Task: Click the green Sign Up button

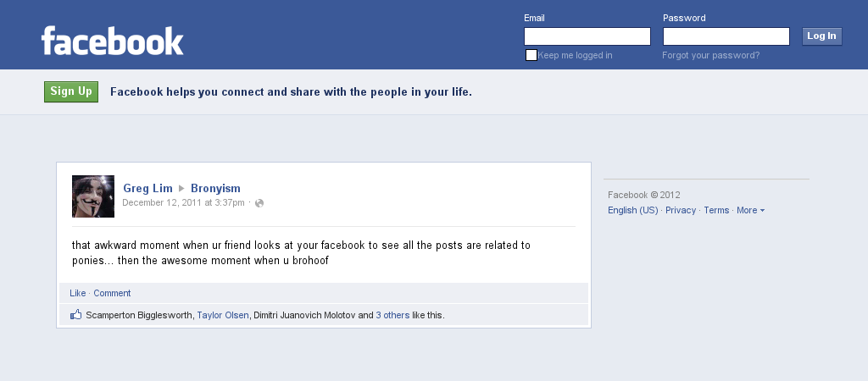Action: point(71,91)
